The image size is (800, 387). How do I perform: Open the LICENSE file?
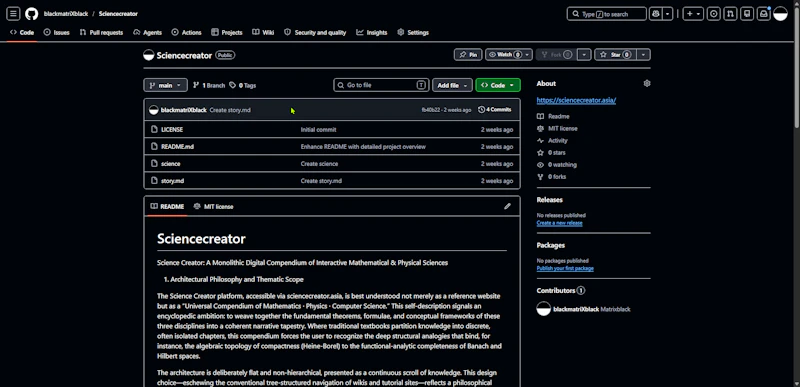click(172, 130)
